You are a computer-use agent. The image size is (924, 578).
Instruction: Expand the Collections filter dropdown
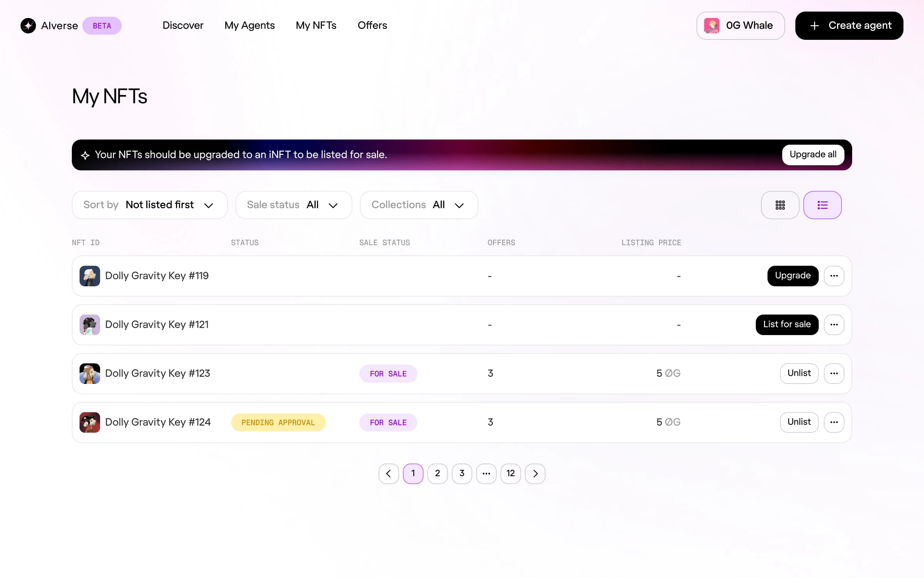[419, 205]
